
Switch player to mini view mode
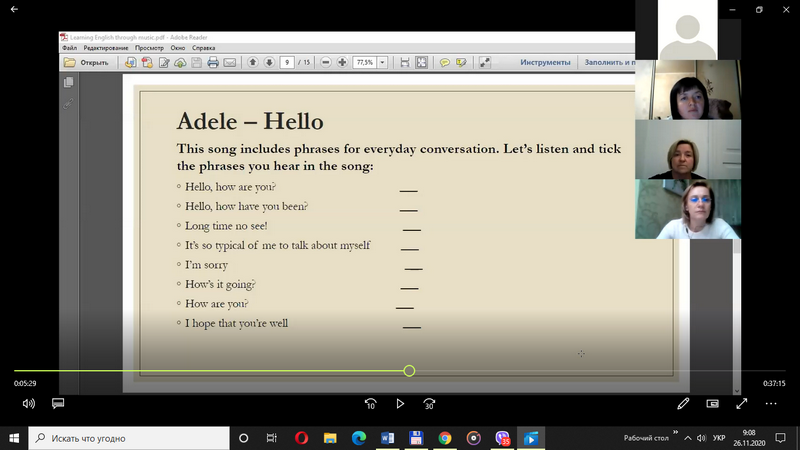point(712,404)
